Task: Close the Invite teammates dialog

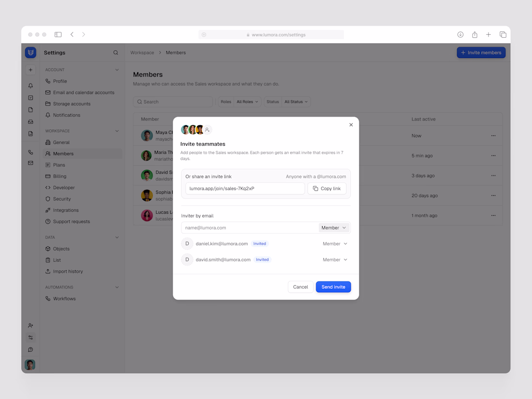Action: coord(351,125)
